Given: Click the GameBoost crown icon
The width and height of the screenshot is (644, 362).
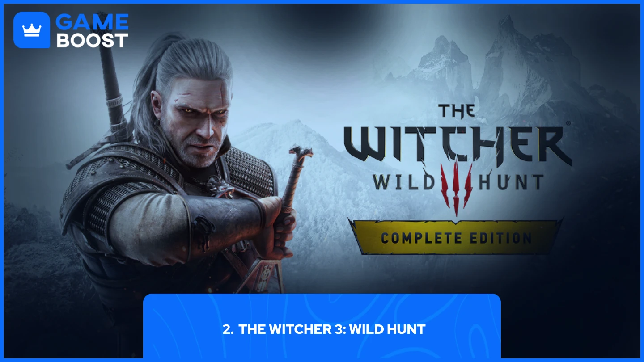Looking at the screenshot, I should pyautogui.click(x=31, y=30).
